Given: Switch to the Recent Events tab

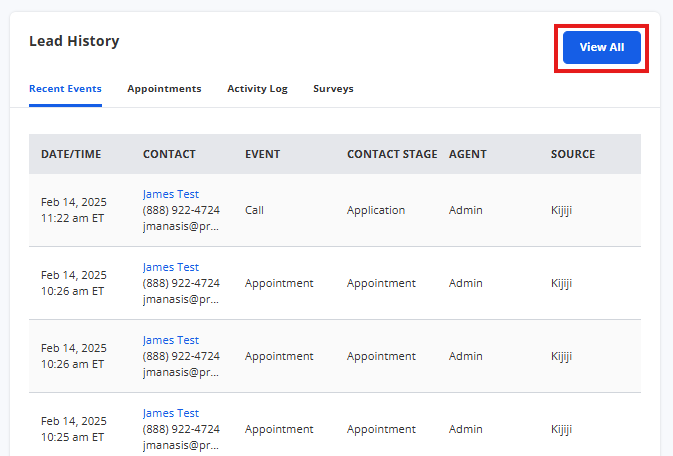Looking at the screenshot, I should click(65, 89).
